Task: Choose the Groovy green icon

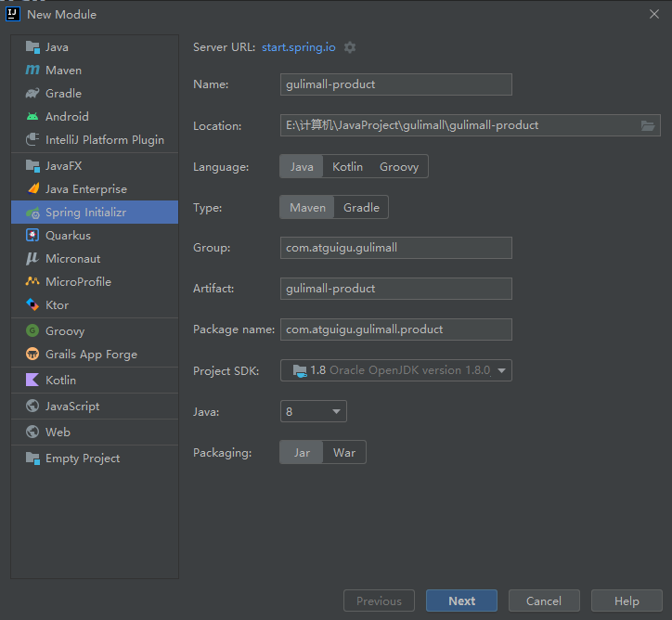Action: coord(32,330)
